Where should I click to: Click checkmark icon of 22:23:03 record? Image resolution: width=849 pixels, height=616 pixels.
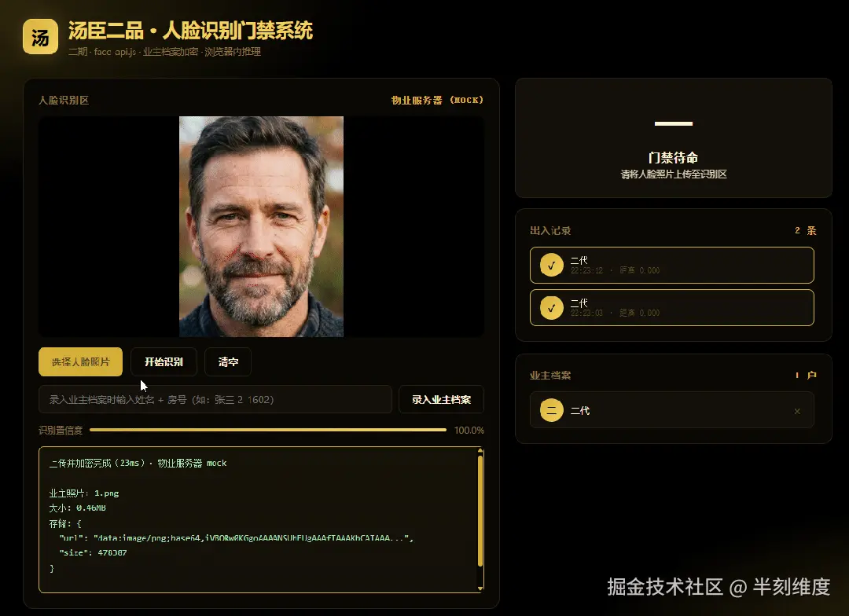click(x=551, y=308)
